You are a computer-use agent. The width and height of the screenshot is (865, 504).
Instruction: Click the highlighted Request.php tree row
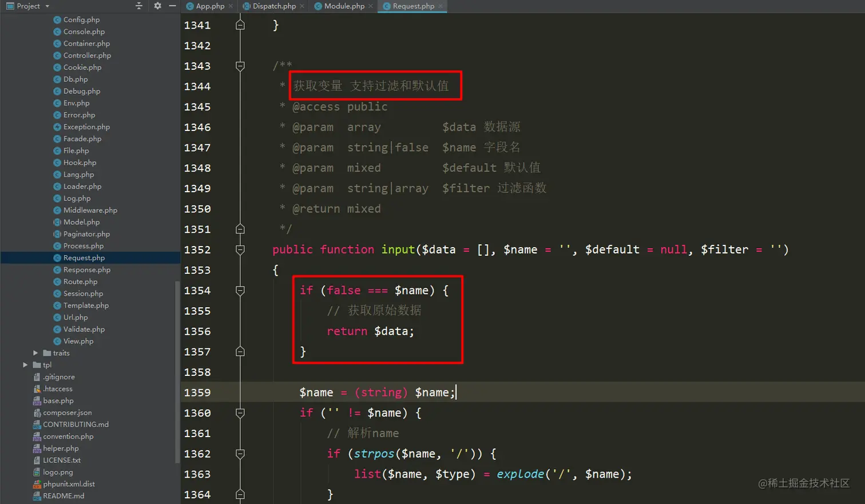(90, 258)
